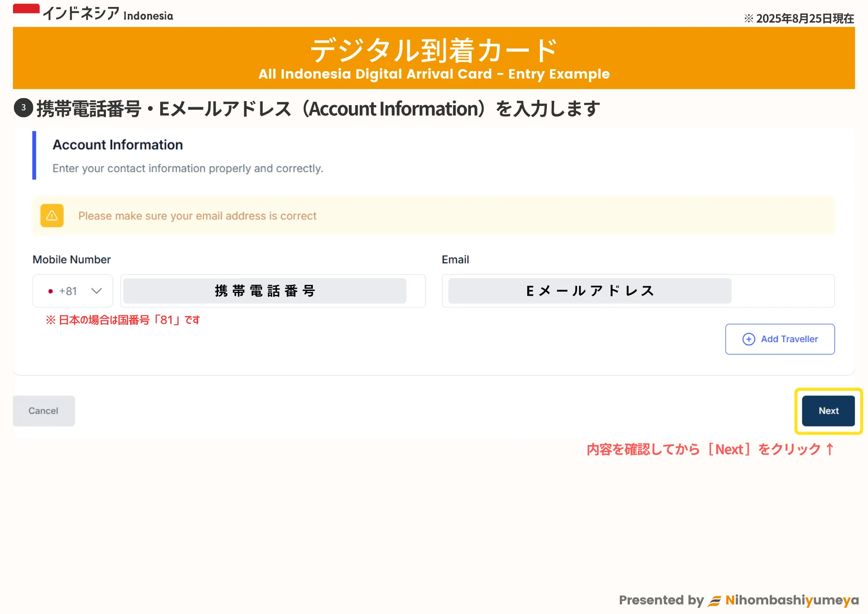Click the Email field label
Screen dimensions: 868x614
coord(455,259)
